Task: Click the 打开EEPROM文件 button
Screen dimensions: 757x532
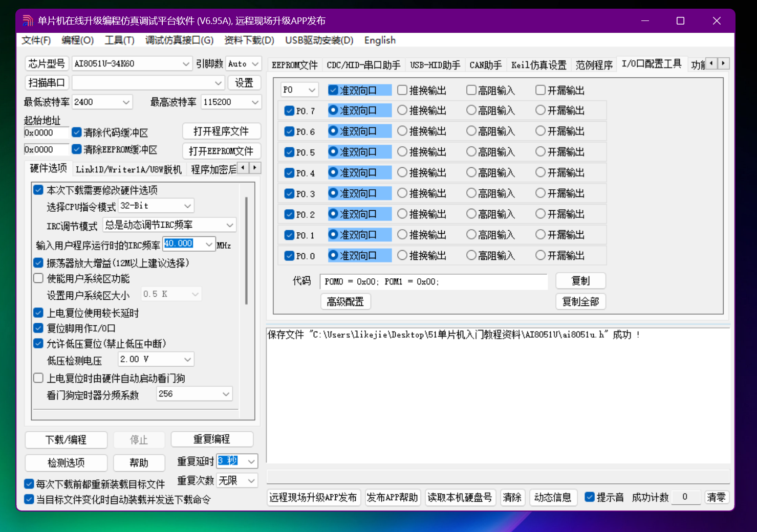Action: tap(222, 151)
